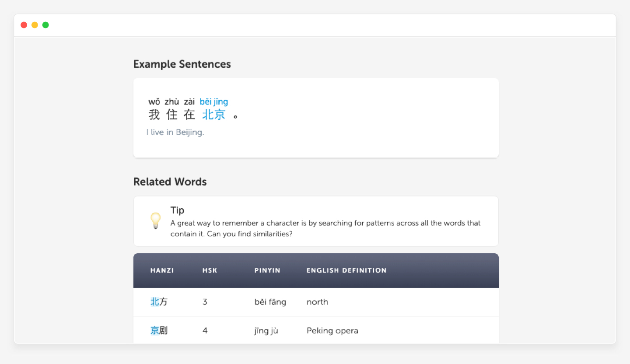Image resolution: width=630 pixels, height=364 pixels.
Task: Select the character 在 in sentence
Action: (189, 115)
